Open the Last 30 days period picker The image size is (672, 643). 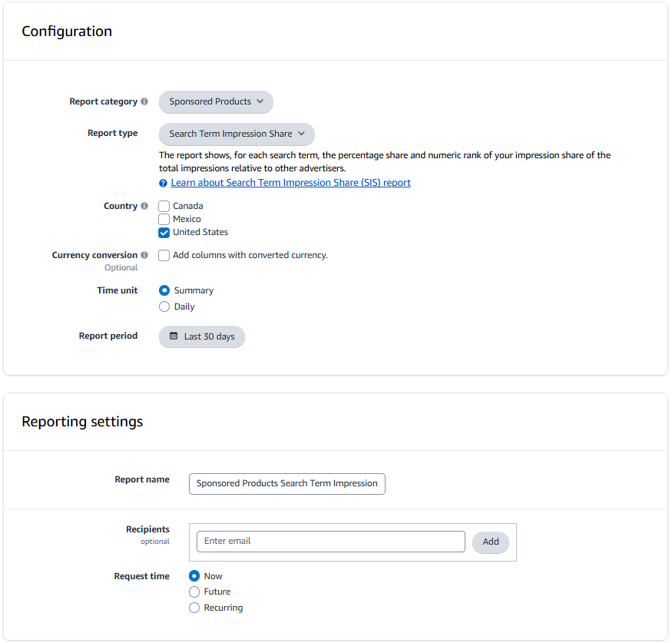(202, 337)
